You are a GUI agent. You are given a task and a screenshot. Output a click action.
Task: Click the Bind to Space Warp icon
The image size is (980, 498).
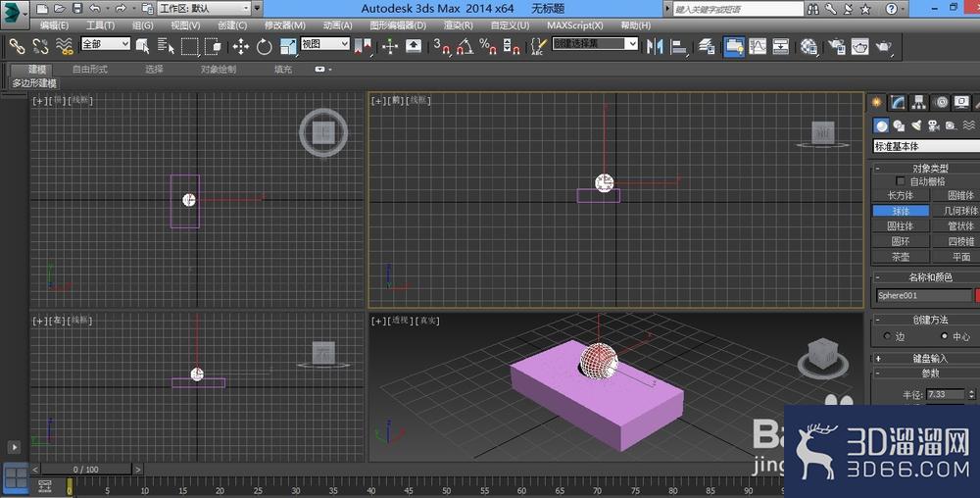(x=64, y=46)
